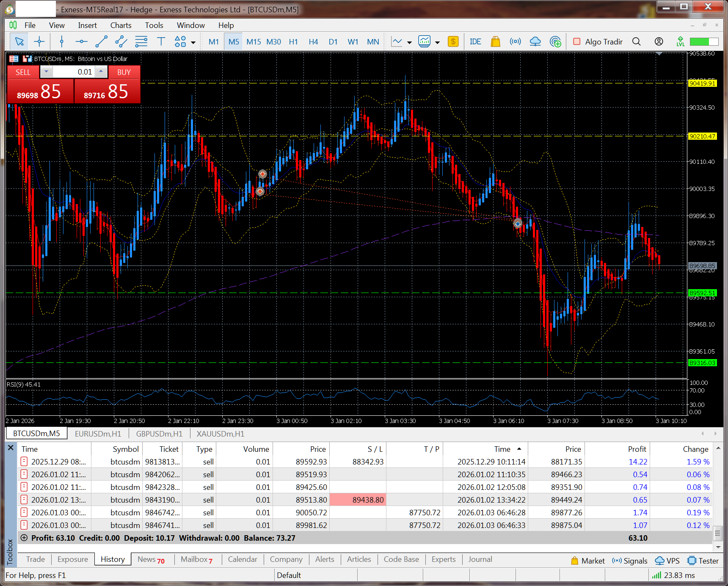
Task: Select the cursor arrow tool
Action: 19,41
